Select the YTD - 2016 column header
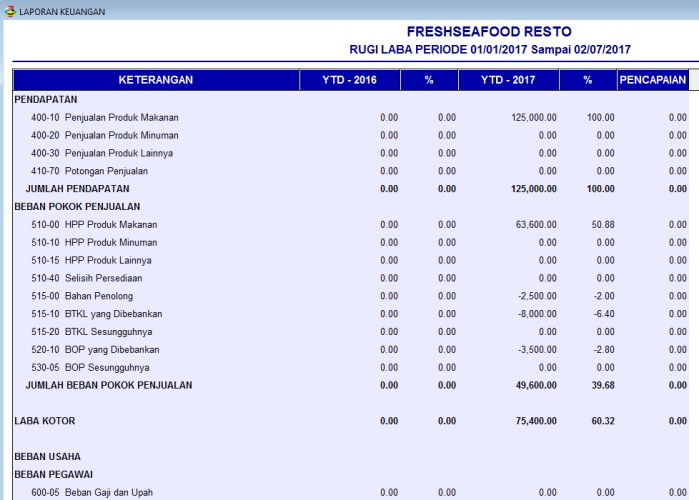The height and width of the screenshot is (500, 699). pos(350,80)
